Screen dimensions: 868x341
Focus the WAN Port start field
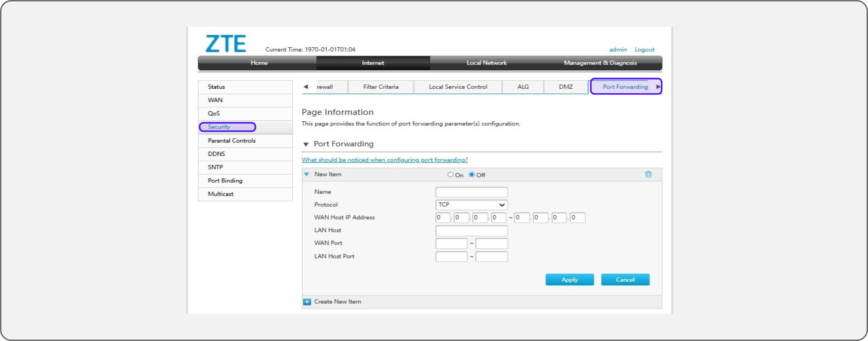click(x=451, y=243)
